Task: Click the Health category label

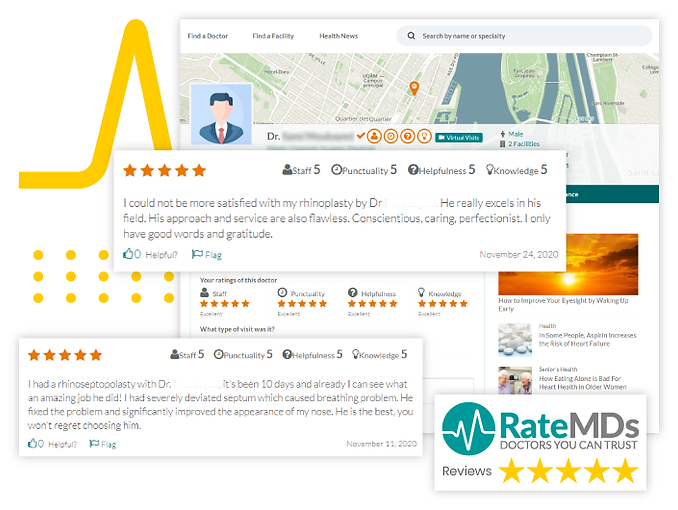Action: coord(547,326)
